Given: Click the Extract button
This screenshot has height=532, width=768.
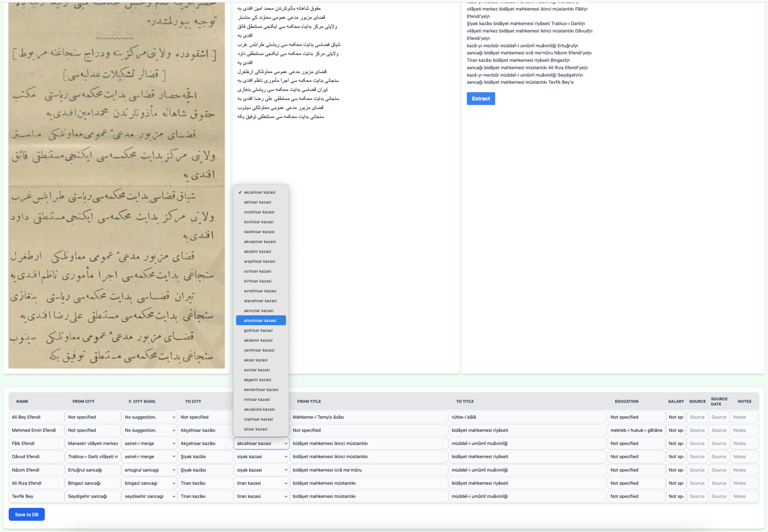Looking at the screenshot, I should (480, 98).
